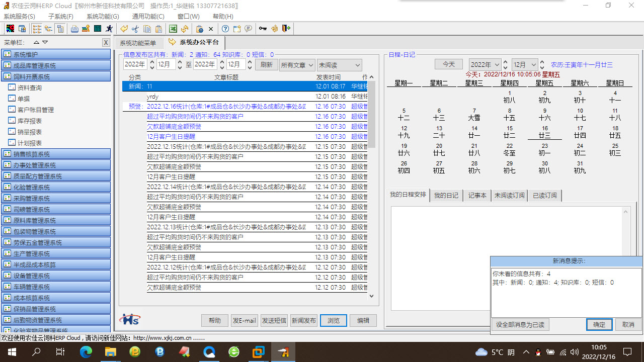Open calendar month 12月 dropdown
Image resolution: width=644 pixels, height=362 pixels.
pyautogui.click(x=525, y=64)
